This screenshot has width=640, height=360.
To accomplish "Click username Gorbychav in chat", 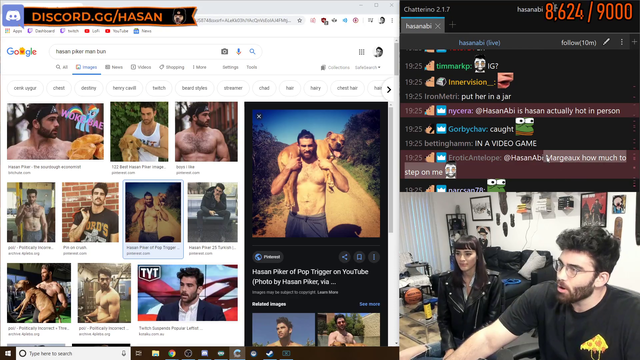I will [x=467, y=129].
